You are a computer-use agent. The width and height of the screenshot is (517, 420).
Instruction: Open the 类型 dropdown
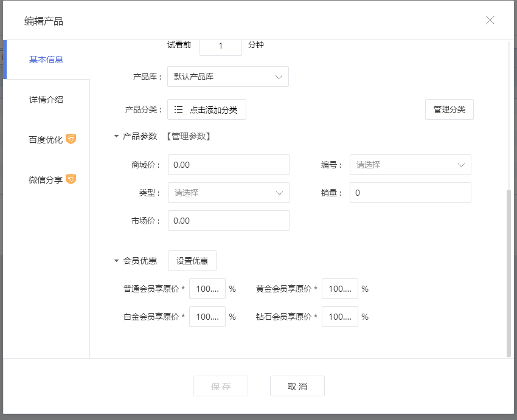tap(229, 193)
